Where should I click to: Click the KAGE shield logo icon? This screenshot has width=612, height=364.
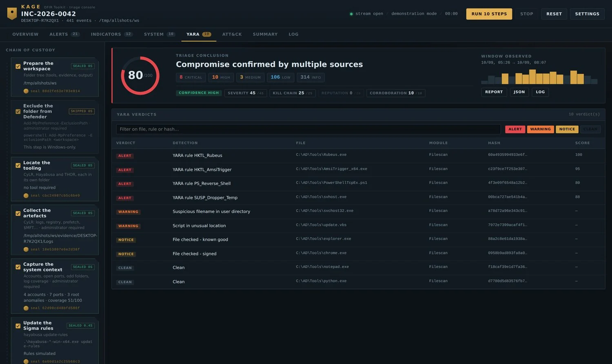12,13
